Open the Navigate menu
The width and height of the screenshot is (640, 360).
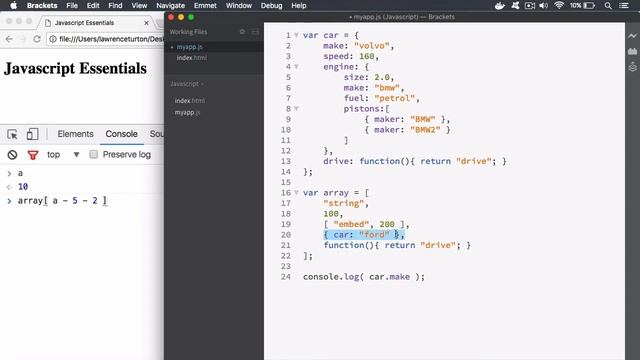[x=171, y=5]
